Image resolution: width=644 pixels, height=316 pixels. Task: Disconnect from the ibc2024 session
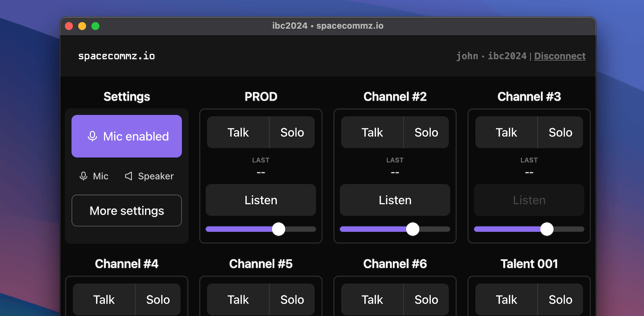click(x=559, y=56)
